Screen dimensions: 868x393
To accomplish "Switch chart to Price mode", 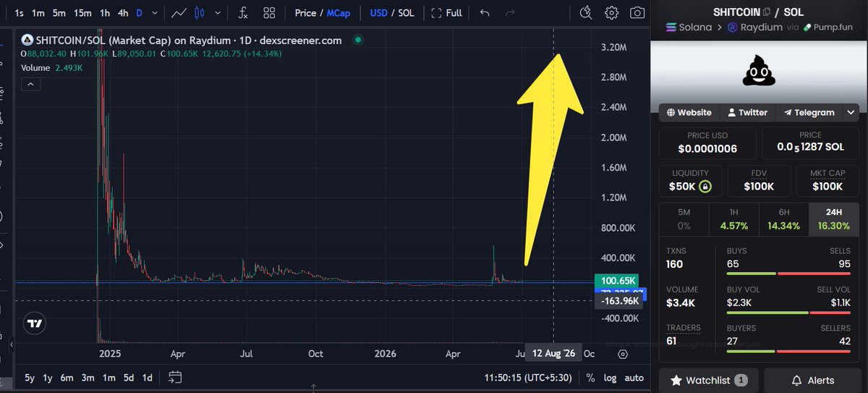I will 305,13.
